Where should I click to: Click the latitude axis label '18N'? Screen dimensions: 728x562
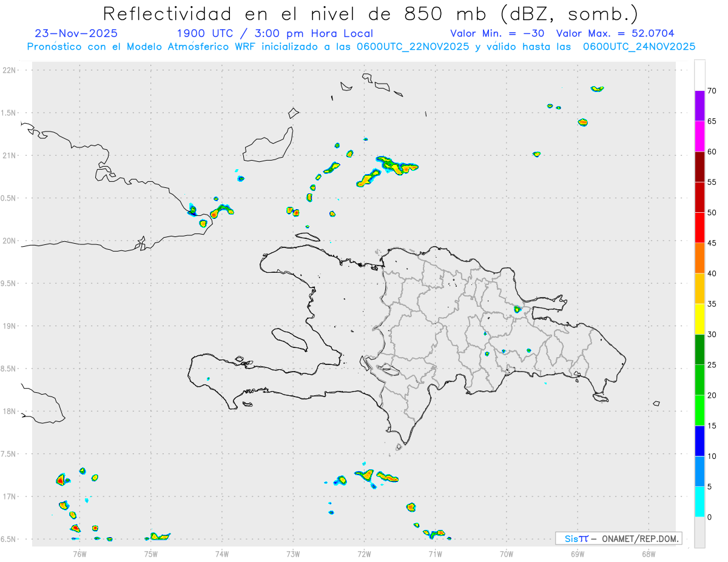click(10, 412)
